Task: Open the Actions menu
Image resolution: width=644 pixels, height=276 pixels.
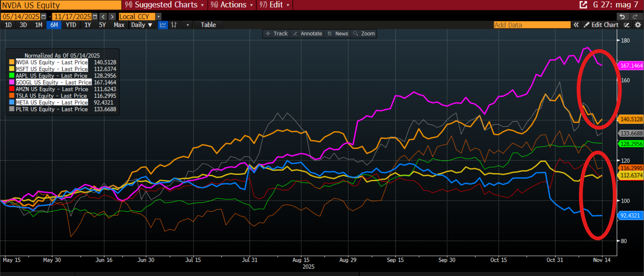Action: tap(232, 5)
